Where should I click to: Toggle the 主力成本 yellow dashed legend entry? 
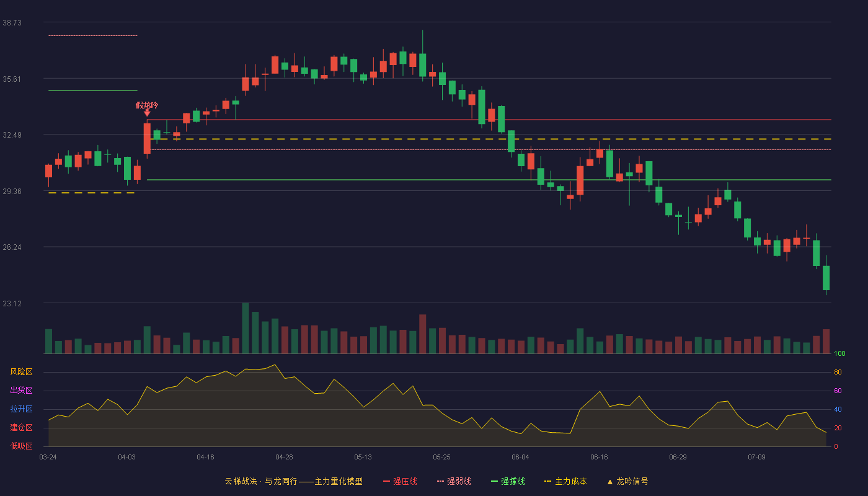click(x=565, y=481)
